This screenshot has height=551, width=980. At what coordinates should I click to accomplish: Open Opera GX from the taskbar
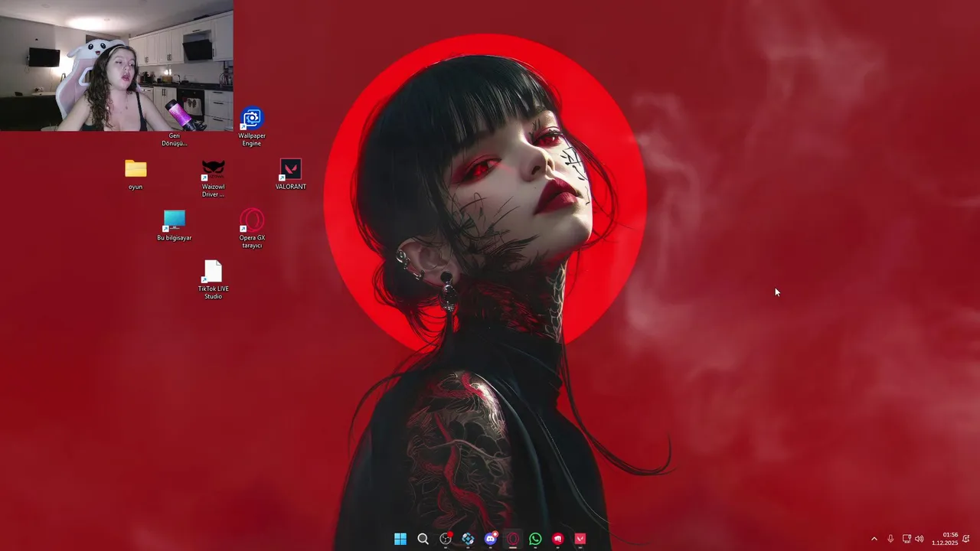(513, 539)
